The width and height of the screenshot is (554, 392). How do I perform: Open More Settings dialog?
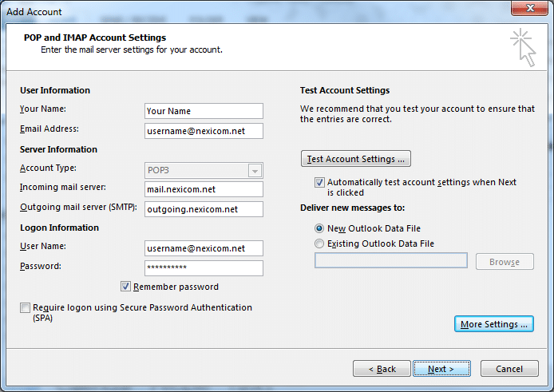coord(494,324)
